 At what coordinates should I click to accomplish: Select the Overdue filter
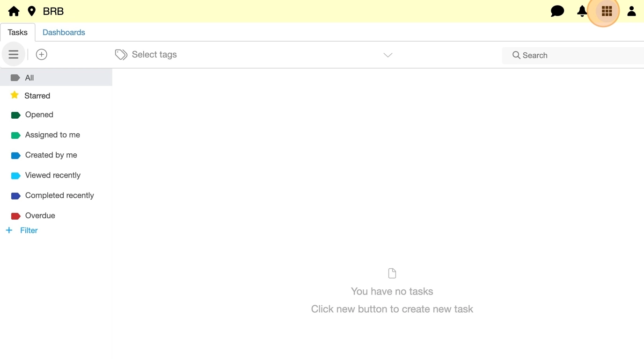pyautogui.click(x=40, y=215)
